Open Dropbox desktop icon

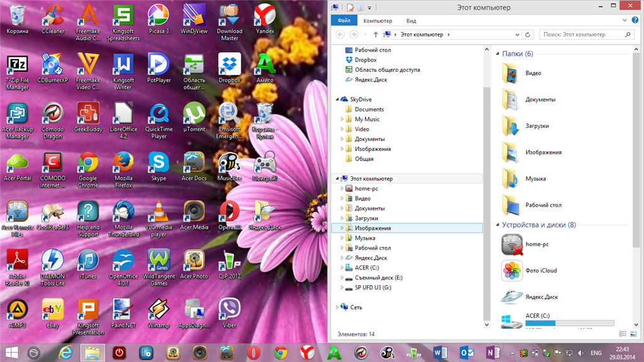pyautogui.click(x=230, y=68)
